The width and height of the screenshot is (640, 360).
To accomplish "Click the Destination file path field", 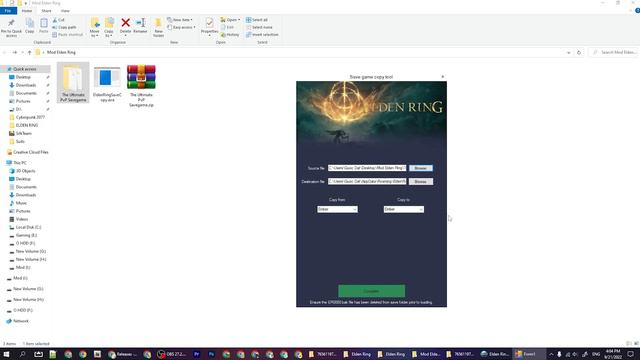I will (367, 181).
